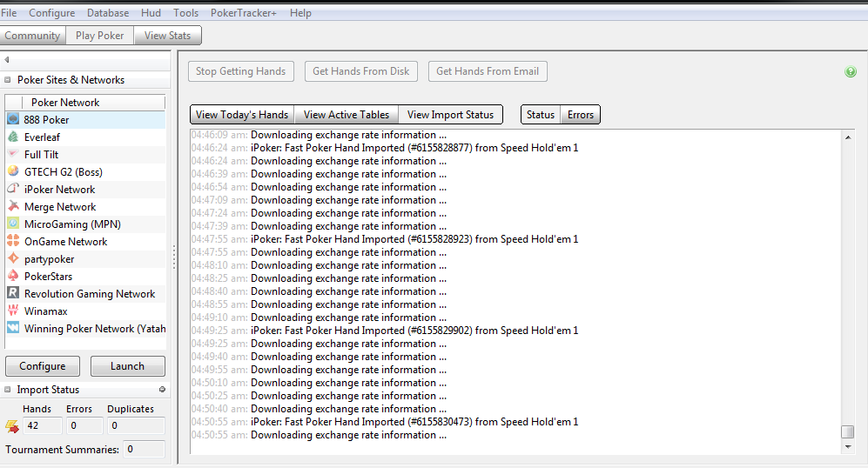The height and width of the screenshot is (468, 868).
Task: Select the 888 Poker row
Action: (x=86, y=119)
